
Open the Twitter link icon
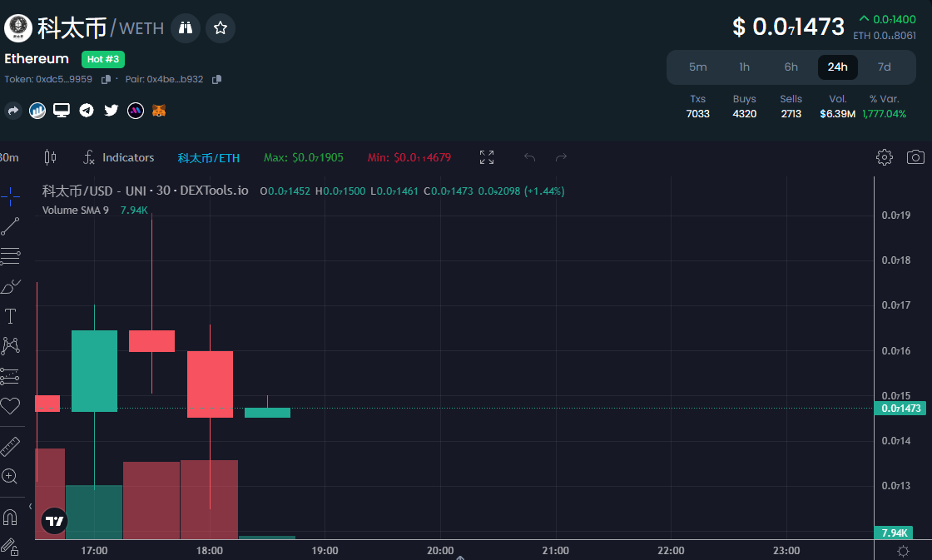click(x=112, y=111)
